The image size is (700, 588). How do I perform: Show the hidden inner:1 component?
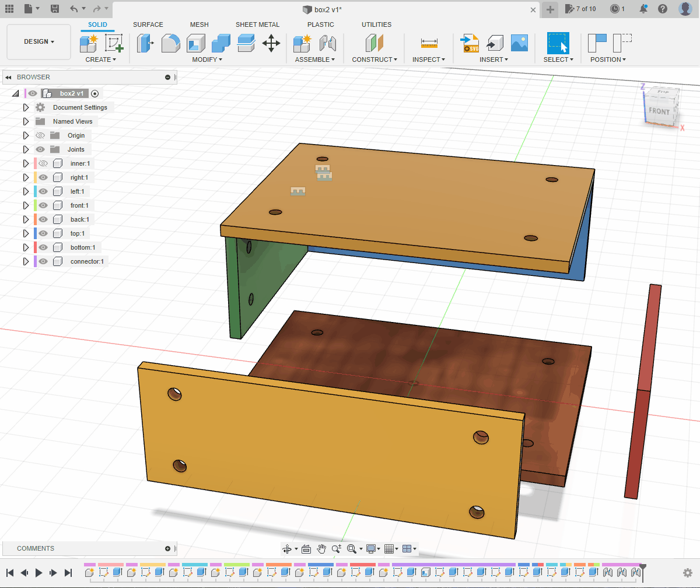(43, 163)
